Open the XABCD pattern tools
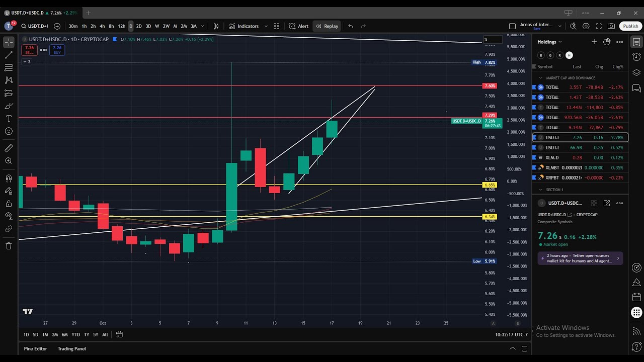Image resolution: width=644 pixels, height=362 pixels. (x=9, y=80)
